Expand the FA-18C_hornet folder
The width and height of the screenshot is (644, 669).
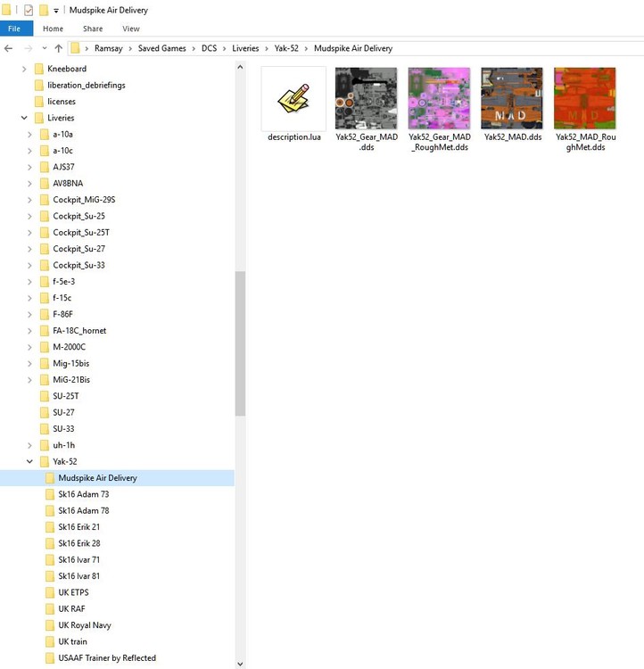[x=29, y=331]
